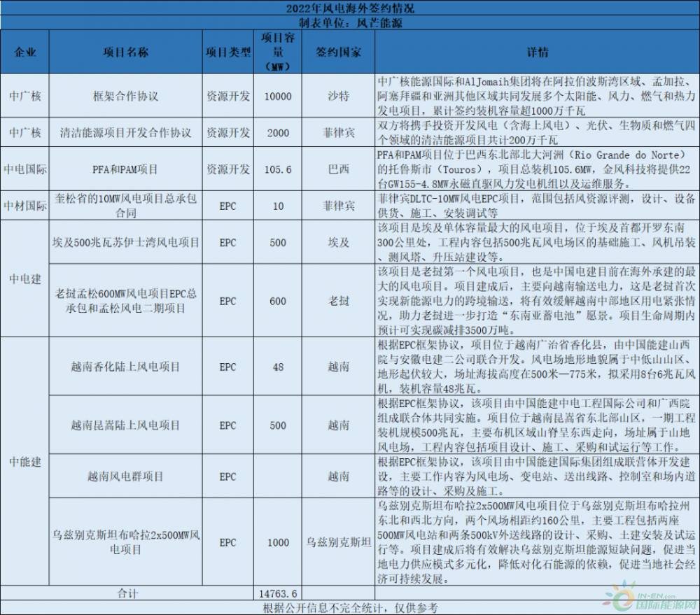Click the merged "中能建" company cell

pyautogui.click(x=25, y=462)
